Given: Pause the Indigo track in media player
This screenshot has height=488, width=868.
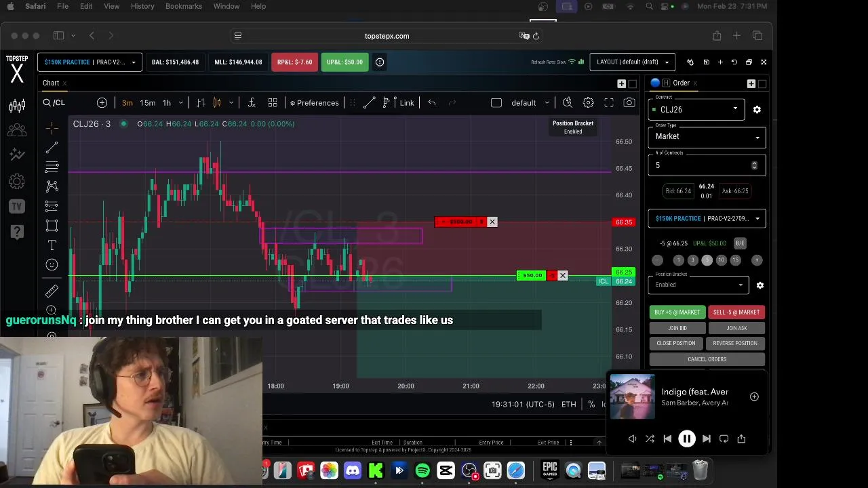Looking at the screenshot, I should 686,439.
